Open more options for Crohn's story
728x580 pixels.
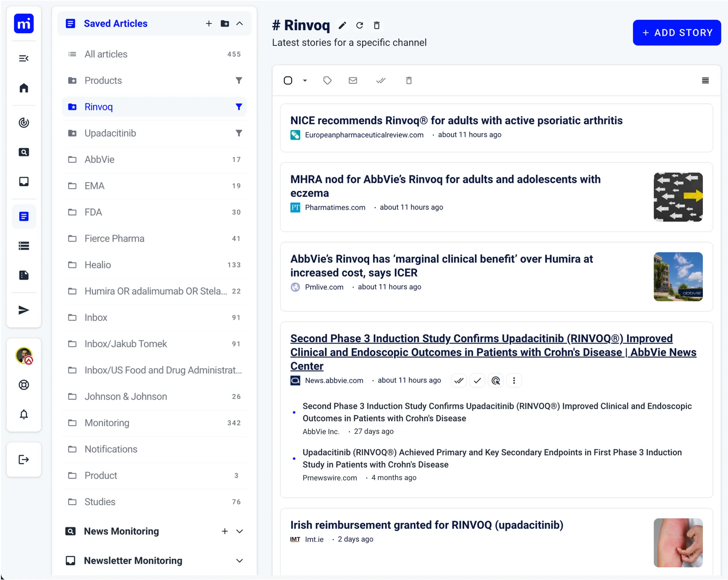pyautogui.click(x=514, y=380)
